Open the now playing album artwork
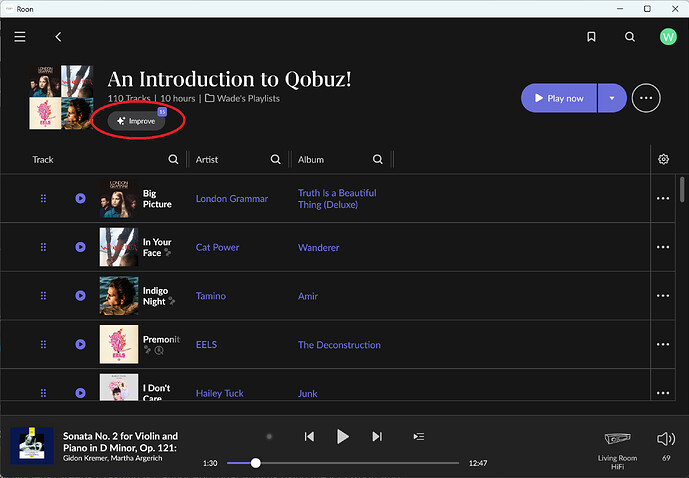Image resolution: width=689 pixels, height=478 pixels. pos(32,446)
